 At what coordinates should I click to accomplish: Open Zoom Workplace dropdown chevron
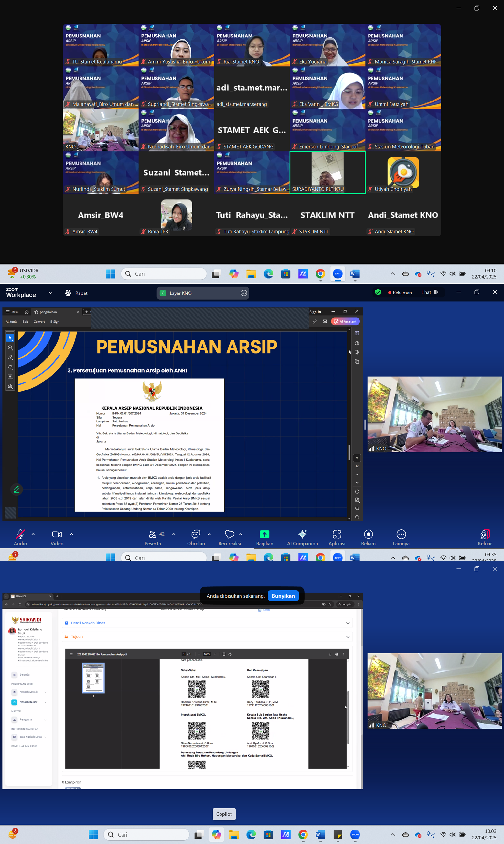[x=51, y=293]
